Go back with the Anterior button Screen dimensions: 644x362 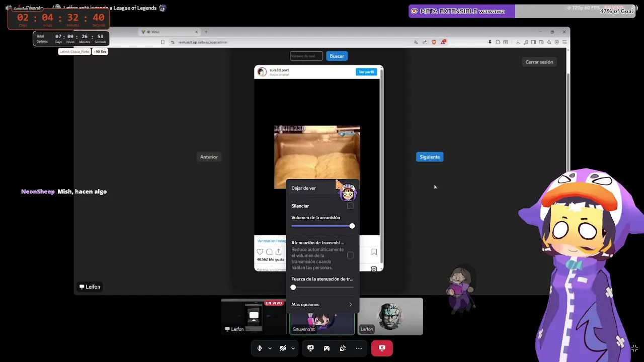tap(209, 157)
